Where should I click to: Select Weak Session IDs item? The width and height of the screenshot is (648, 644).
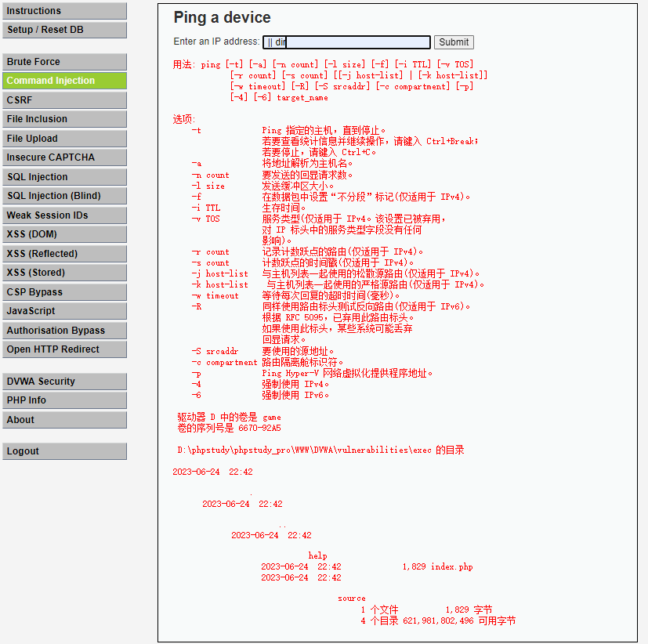click(x=64, y=215)
